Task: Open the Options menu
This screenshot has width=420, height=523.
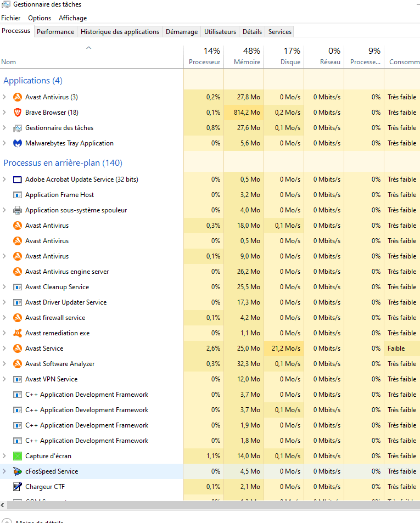Action: 40,18
